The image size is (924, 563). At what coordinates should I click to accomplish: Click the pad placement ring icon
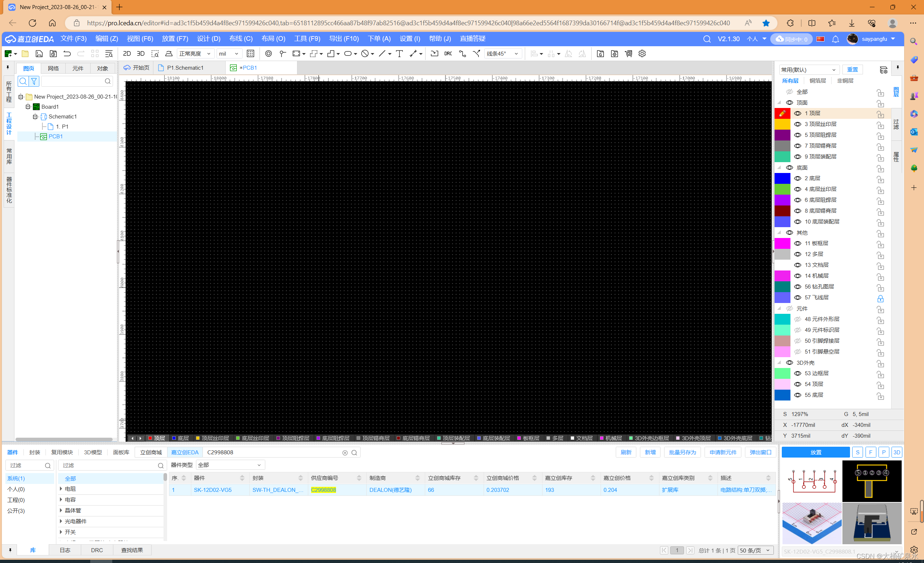pyautogui.click(x=269, y=54)
